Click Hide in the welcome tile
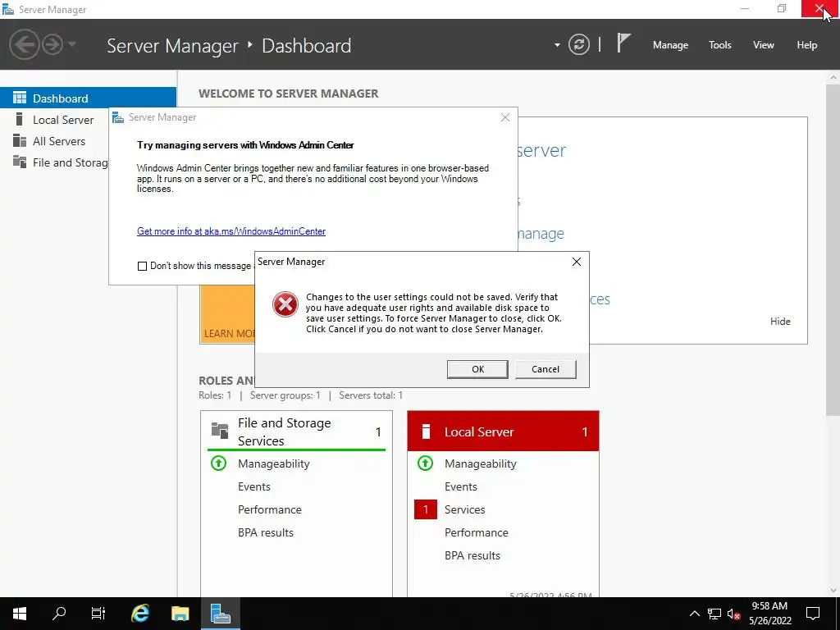 click(x=780, y=322)
